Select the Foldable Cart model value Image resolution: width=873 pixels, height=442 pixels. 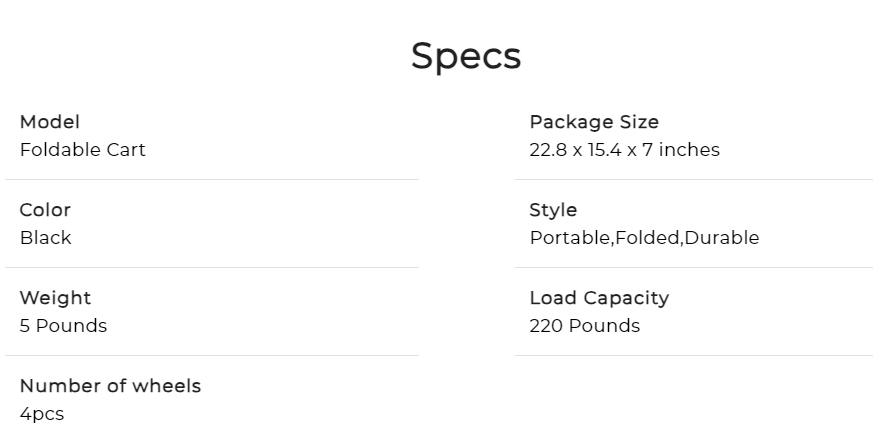coord(83,150)
